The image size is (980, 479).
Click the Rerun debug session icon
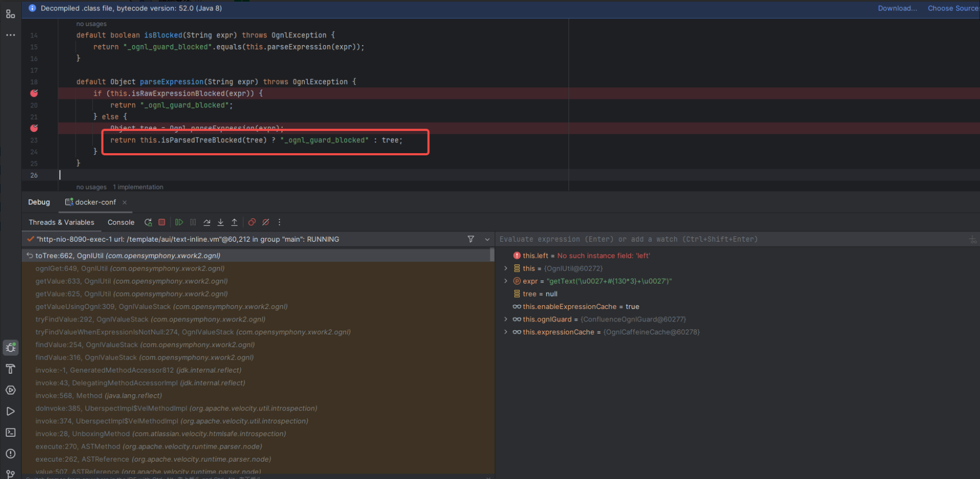coord(148,222)
